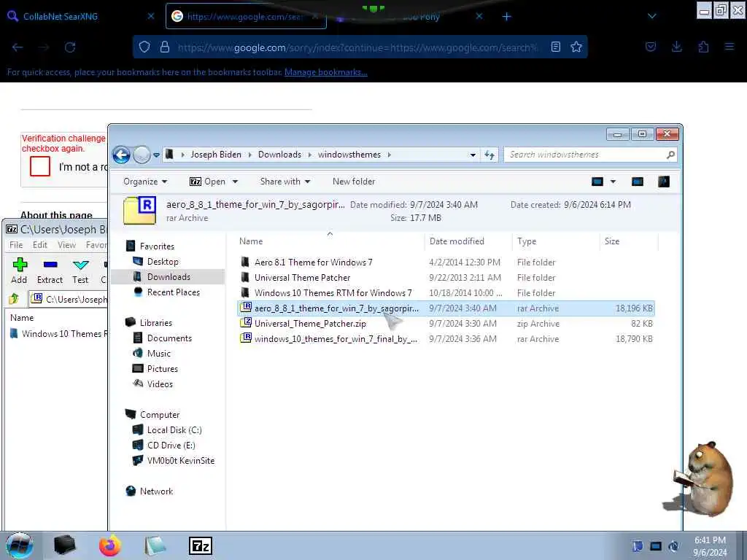This screenshot has width=747, height=560.
Task: Click Test button in 7-Zip toolbar
Action: (x=80, y=271)
